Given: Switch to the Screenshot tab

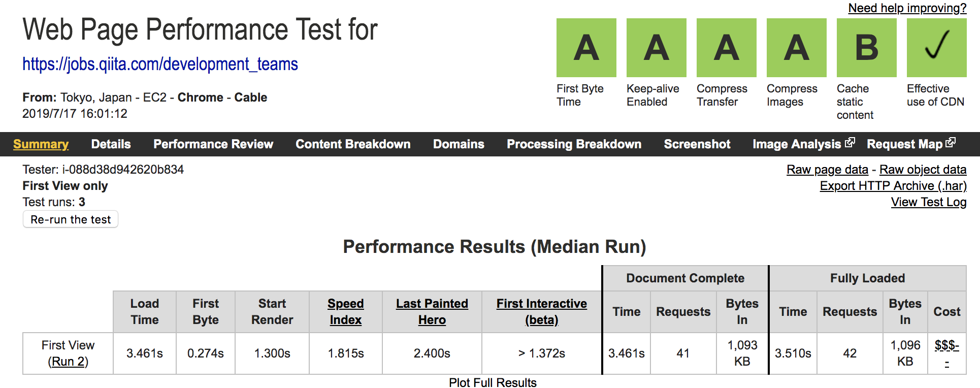Looking at the screenshot, I should [697, 144].
